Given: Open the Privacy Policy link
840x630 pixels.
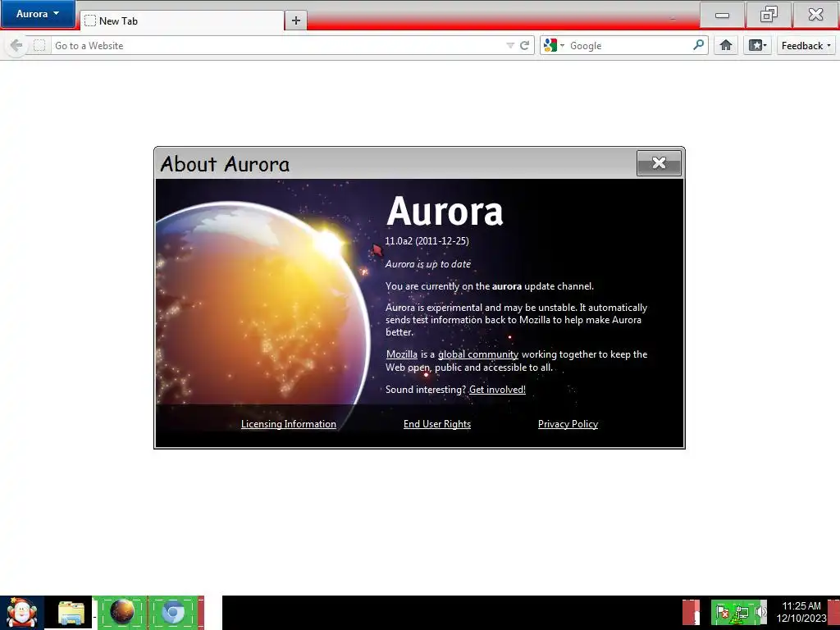Looking at the screenshot, I should (568, 424).
